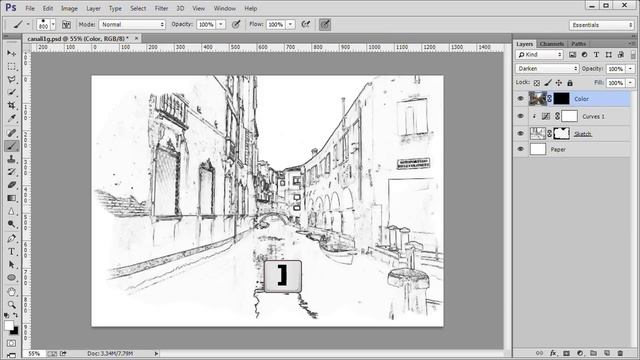The image size is (640, 360).
Task: Filter layers by type layers icon
Action: pyautogui.click(x=596, y=55)
